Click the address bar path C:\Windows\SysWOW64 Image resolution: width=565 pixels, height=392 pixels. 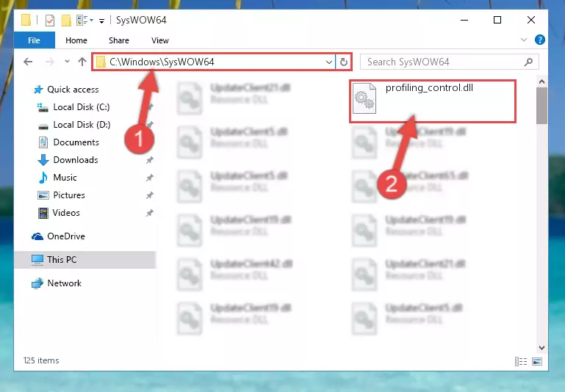tap(162, 62)
